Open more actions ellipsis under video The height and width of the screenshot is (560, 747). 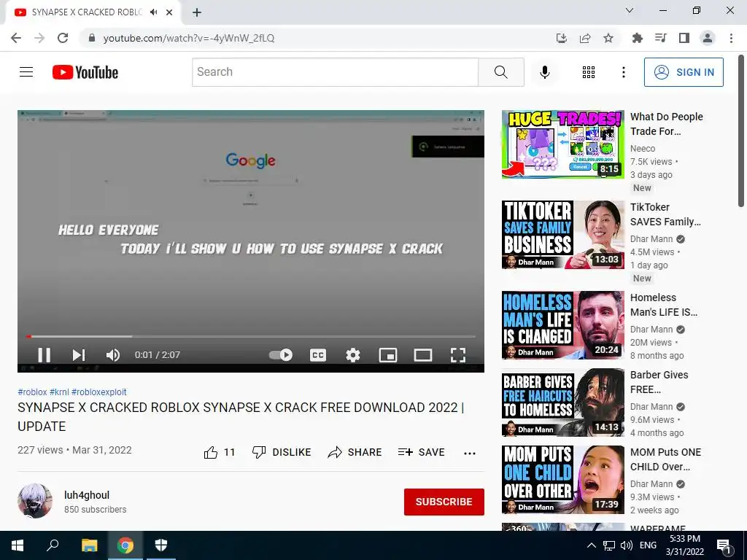[x=470, y=454]
